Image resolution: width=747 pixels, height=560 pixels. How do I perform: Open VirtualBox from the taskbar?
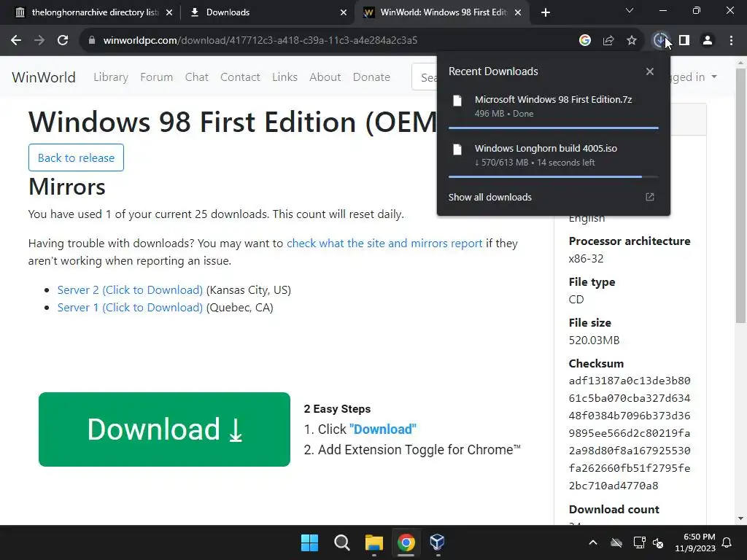pyautogui.click(x=438, y=542)
